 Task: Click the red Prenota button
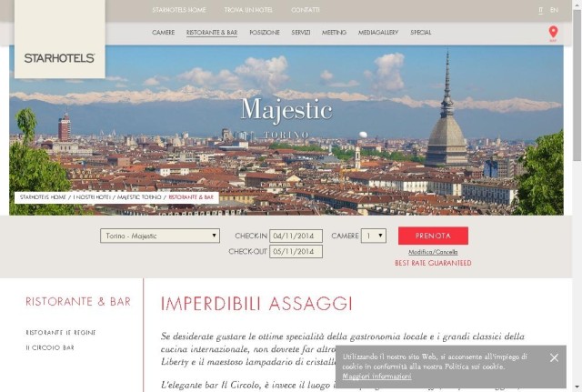point(433,236)
